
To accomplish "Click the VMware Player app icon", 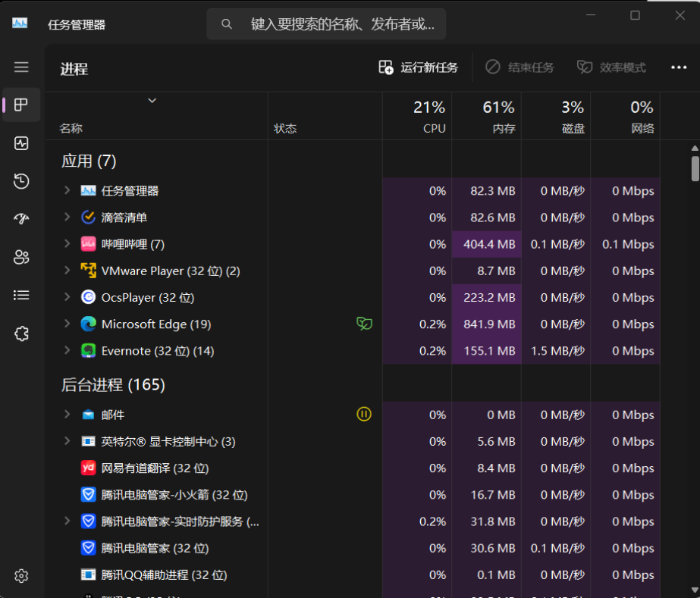I will (x=89, y=271).
